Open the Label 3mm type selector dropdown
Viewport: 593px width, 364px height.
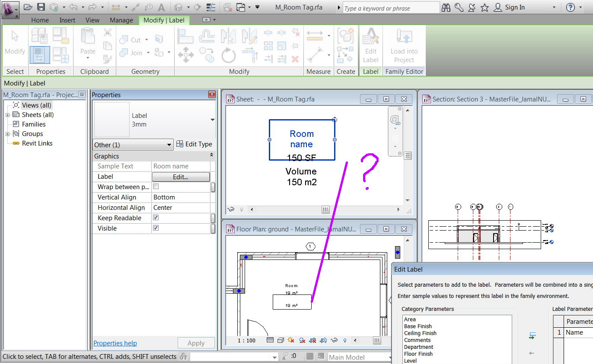pyautogui.click(x=212, y=120)
